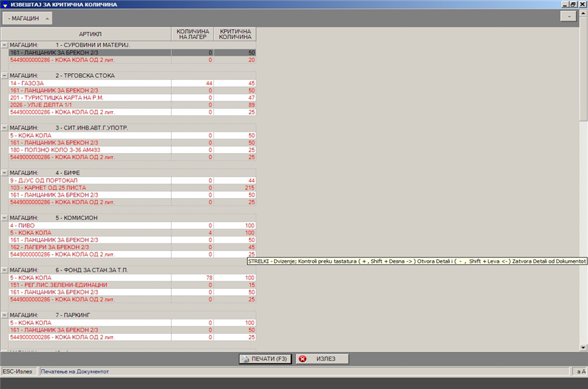
Task: Collapse group 6 - ФОНД ЗА СТАН.ЗА Т.П.
Action: pos(4,270)
